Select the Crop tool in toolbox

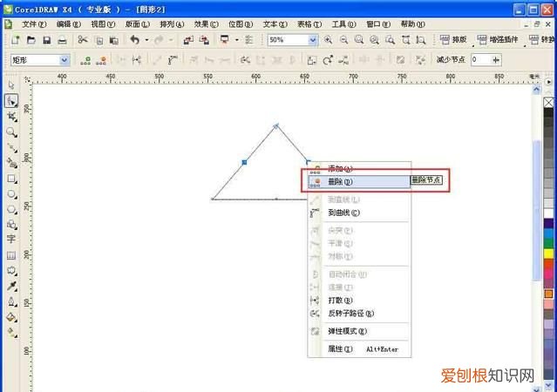pyautogui.click(x=11, y=117)
